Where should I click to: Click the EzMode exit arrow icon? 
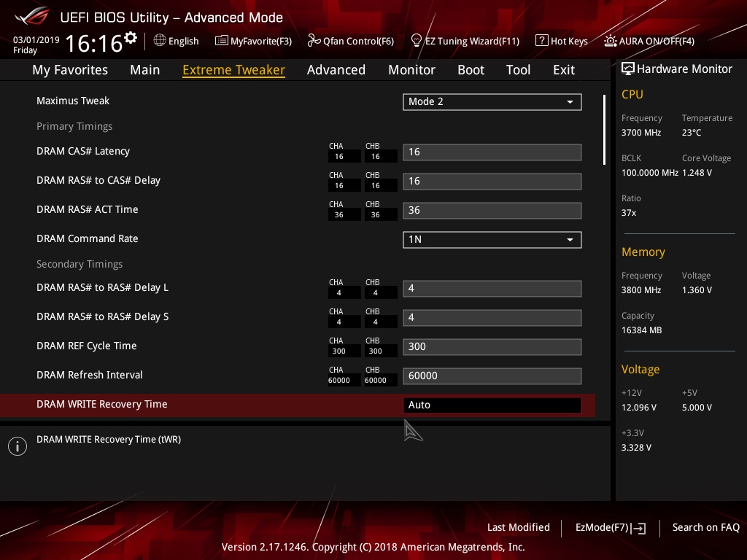coord(639,528)
